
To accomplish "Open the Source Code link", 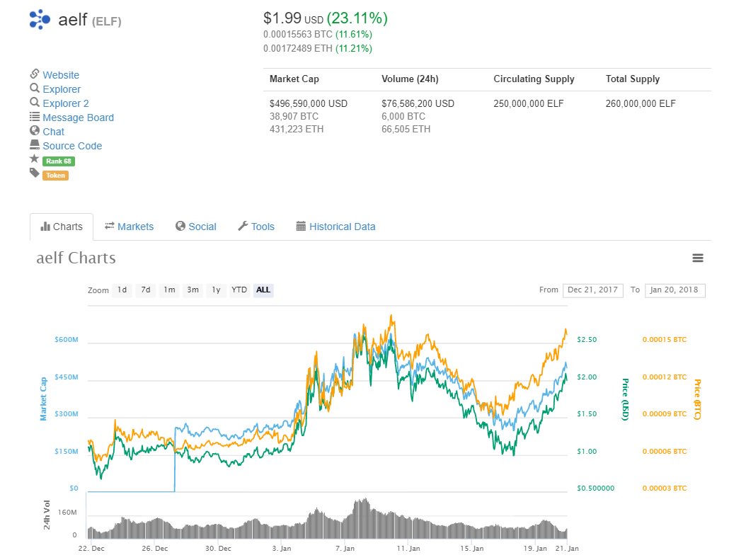I will (72, 146).
